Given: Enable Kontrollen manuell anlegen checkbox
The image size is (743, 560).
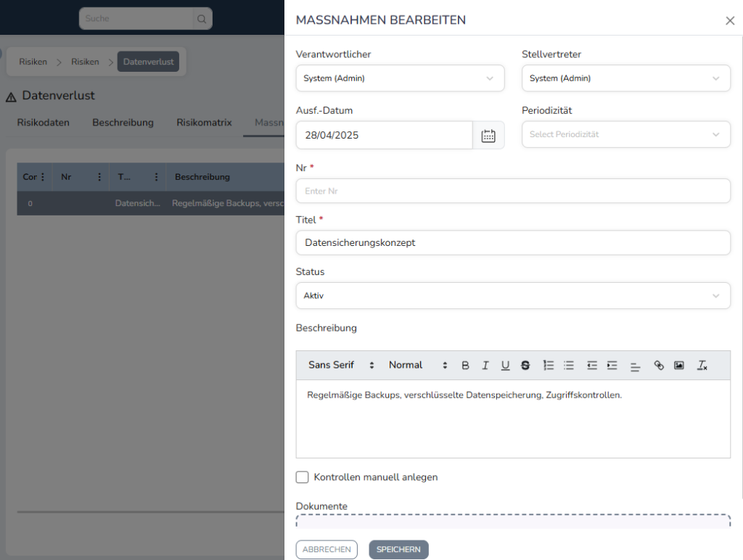Looking at the screenshot, I should (303, 477).
